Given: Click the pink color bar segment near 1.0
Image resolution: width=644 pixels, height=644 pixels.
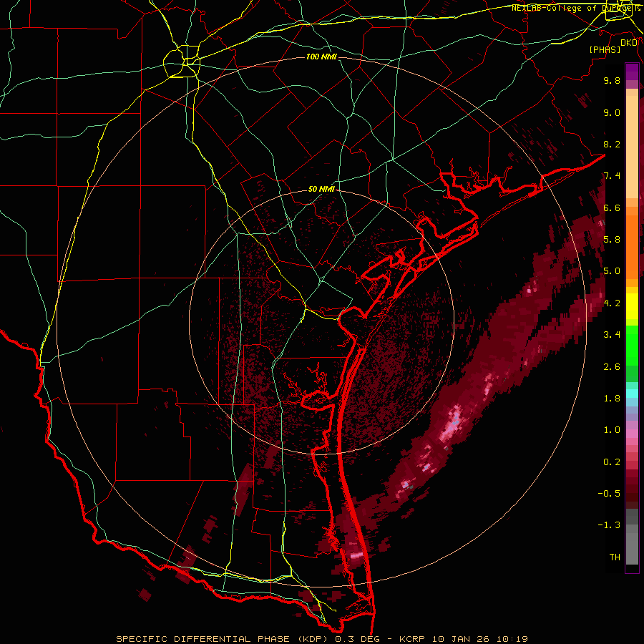Looking at the screenshot, I should tap(632, 434).
